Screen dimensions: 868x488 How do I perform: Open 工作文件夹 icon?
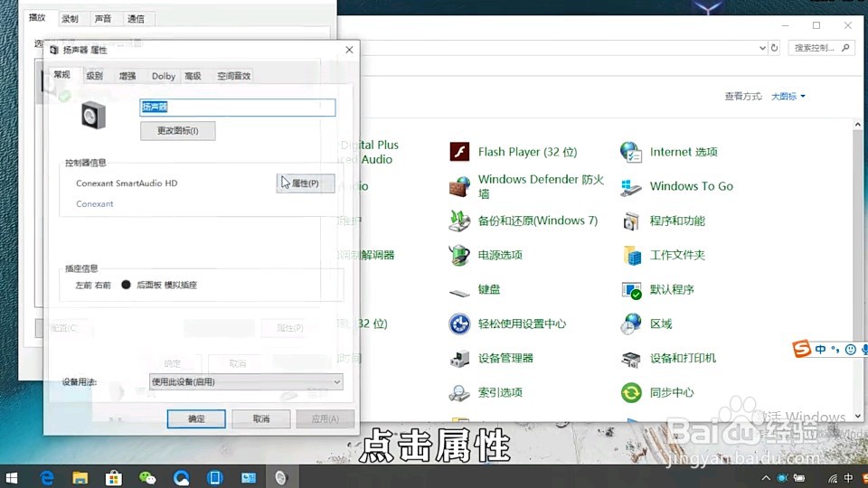tap(631, 255)
